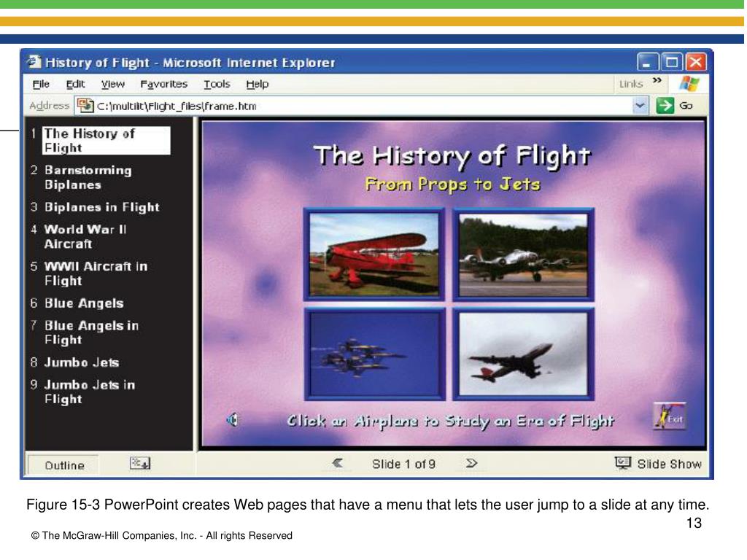
Task: Expand the Links toolbar chevron
Action: pos(657,80)
